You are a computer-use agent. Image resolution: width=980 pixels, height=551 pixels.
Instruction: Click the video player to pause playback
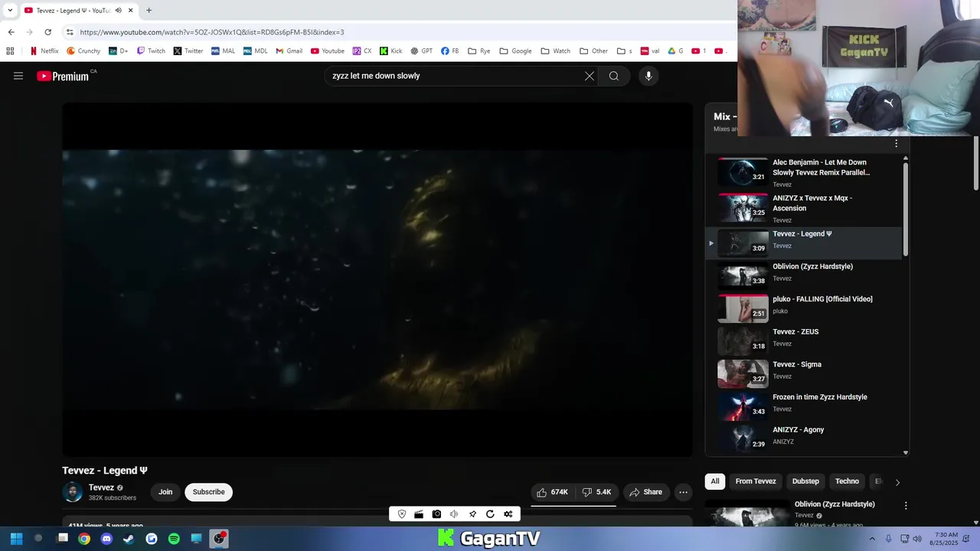[377, 279]
